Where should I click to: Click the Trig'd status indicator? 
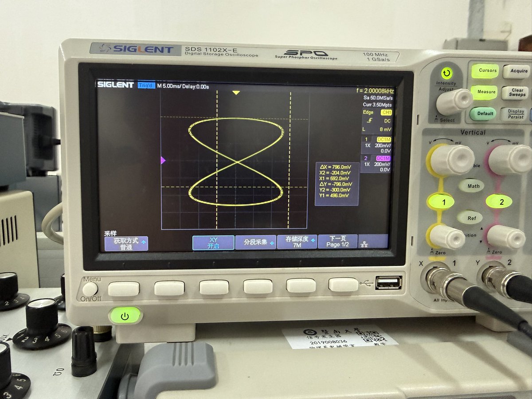click(x=146, y=86)
